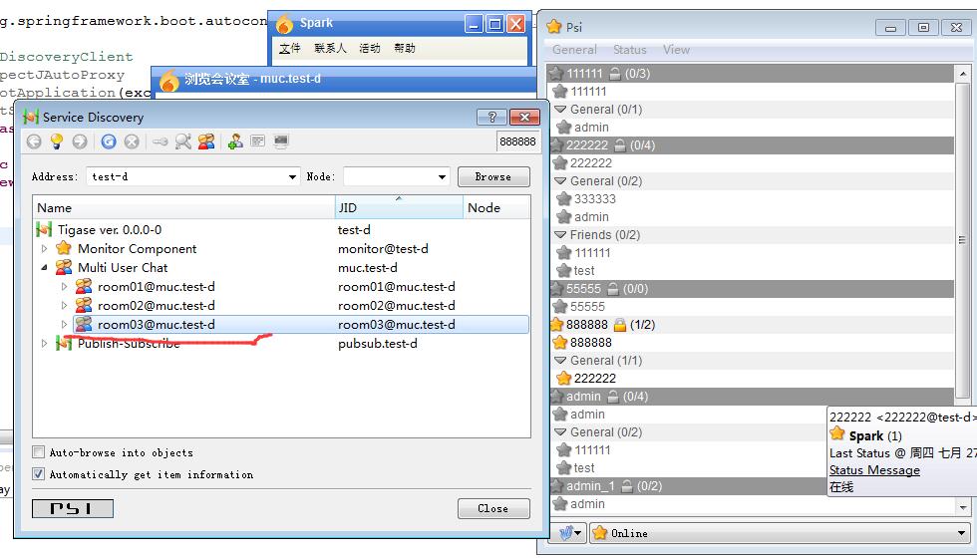Open the 文件 menu in Spark
The image size is (977, 560).
289,48
